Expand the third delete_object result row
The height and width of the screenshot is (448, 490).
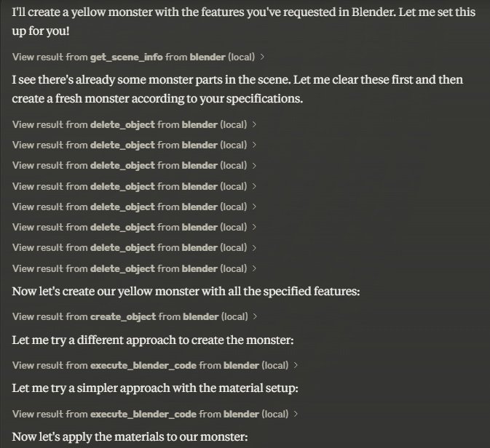[x=254, y=166]
